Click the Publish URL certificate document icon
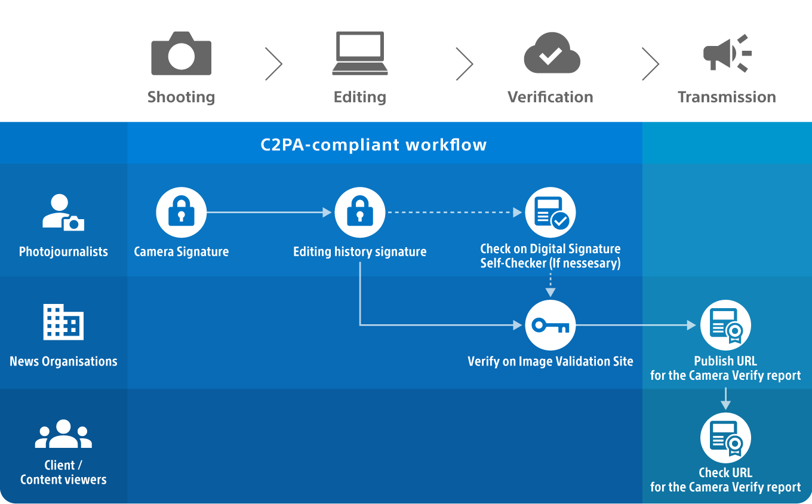Viewport: 812px width, 504px height. pyautogui.click(x=725, y=325)
